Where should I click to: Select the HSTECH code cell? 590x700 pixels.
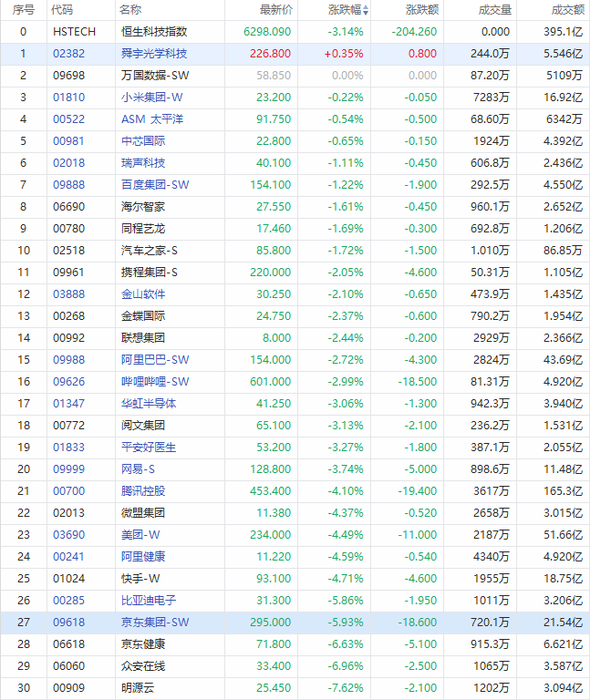[x=74, y=32]
